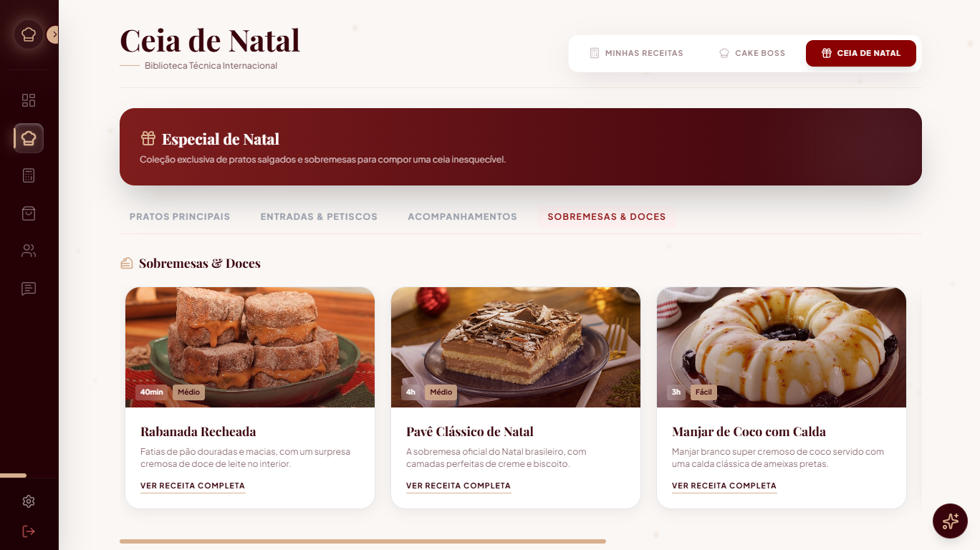Click the sparkle AI assistant floating button
The height and width of the screenshot is (550, 980).
pos(950,521)
